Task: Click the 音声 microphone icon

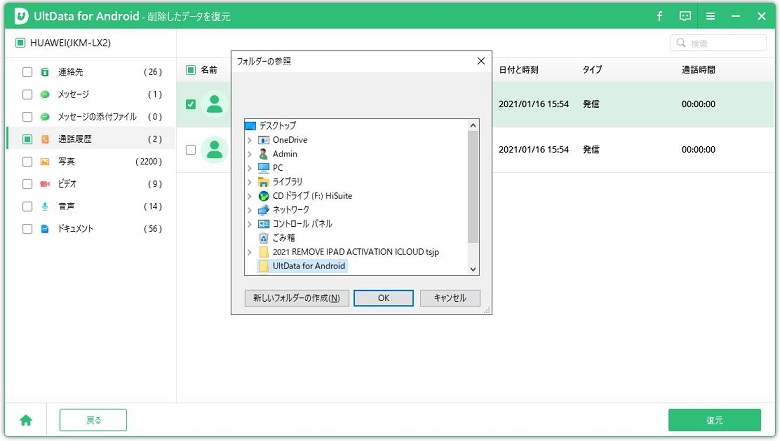Action: 45,206
